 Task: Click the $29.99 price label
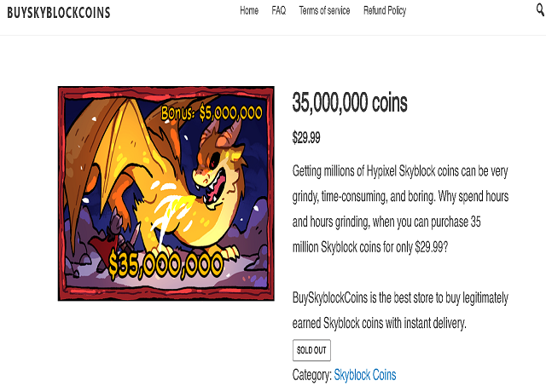[x=306, y=138]
